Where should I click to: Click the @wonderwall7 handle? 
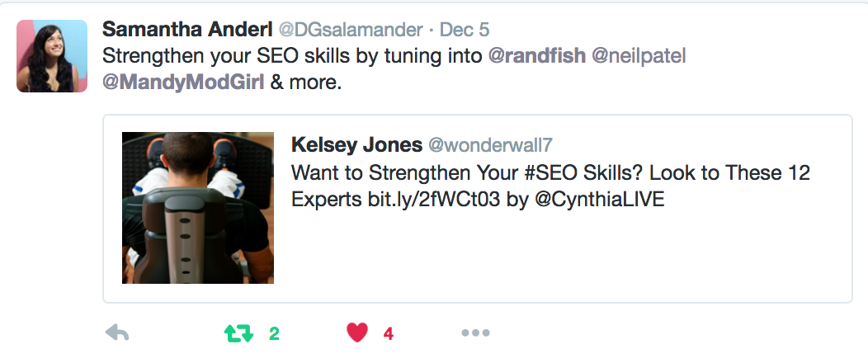pyautogui.click(x=491, y=145)
